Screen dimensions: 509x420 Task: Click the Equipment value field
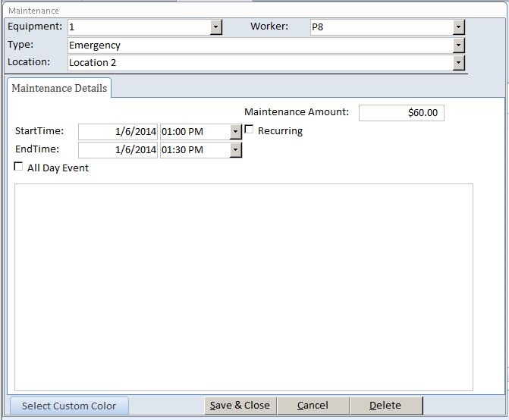pos(138,27)
